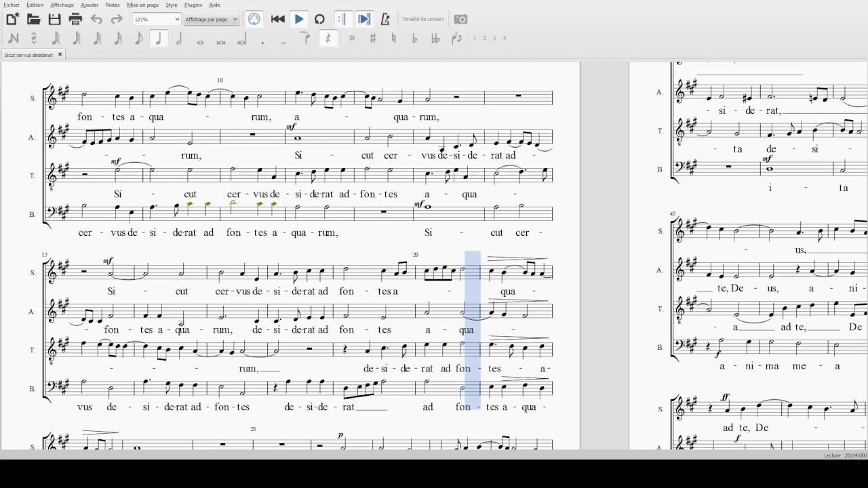The height and width of the screenshot is (488, 868).
Task: Select the half note duration
Action: point(180,39)
